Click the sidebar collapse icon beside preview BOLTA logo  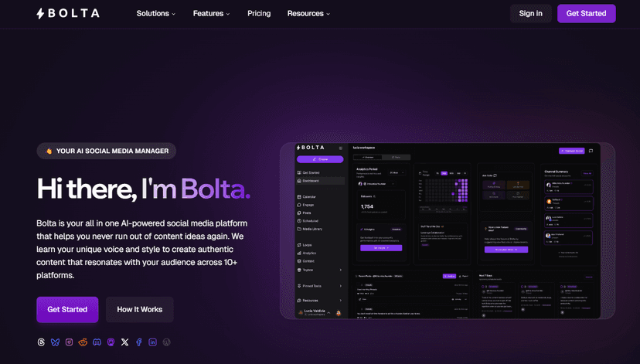coord(341,148)
